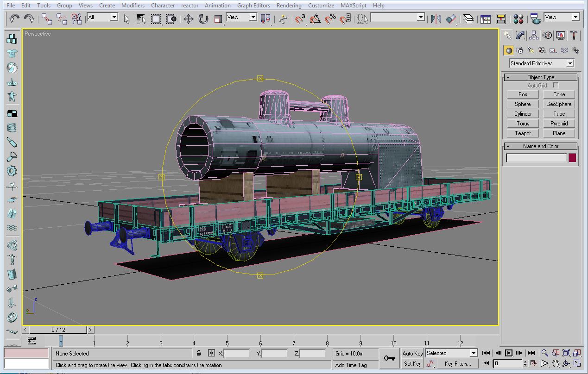Open the Key Filters dialog
588x374 pixels.
(457, 364)
